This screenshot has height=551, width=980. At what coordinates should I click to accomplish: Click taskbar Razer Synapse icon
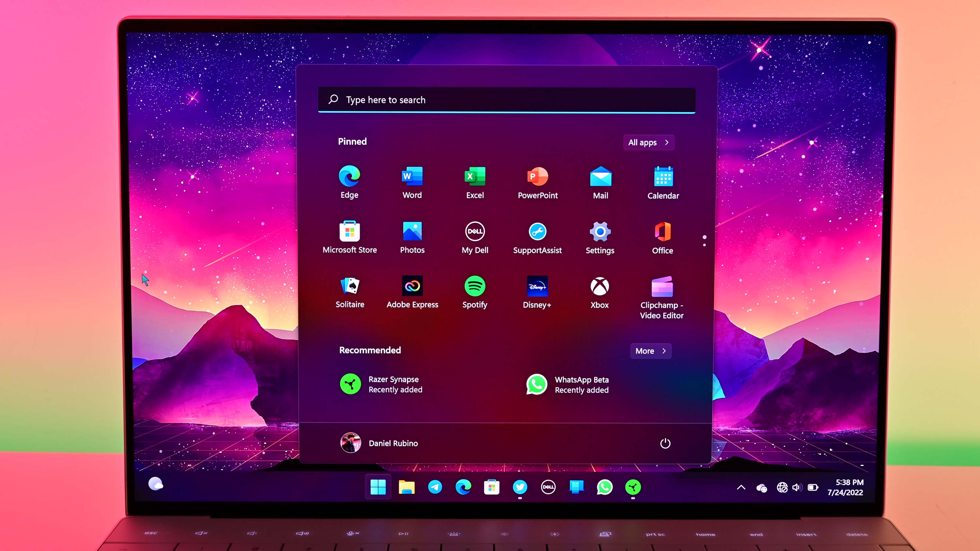click(x=633, y=486)
